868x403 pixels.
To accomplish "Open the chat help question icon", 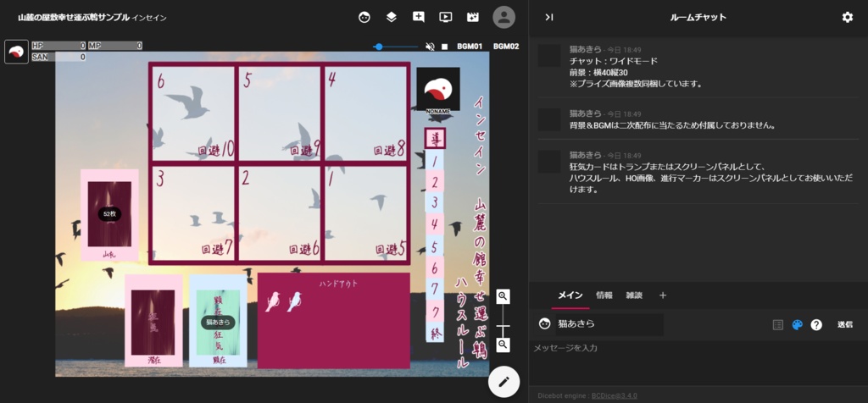I will pyautogui.click(x=816, y=325).
